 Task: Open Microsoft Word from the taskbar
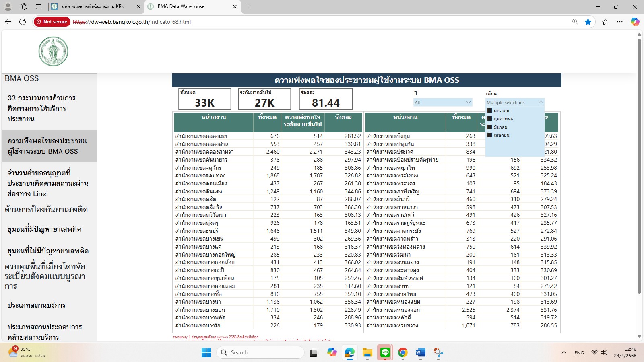421,352
